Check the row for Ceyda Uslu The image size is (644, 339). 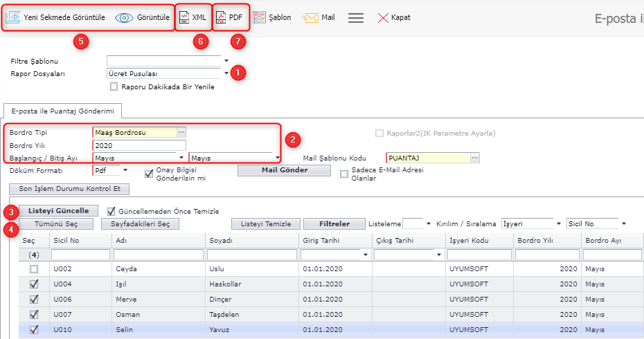(x=33, y=268)
